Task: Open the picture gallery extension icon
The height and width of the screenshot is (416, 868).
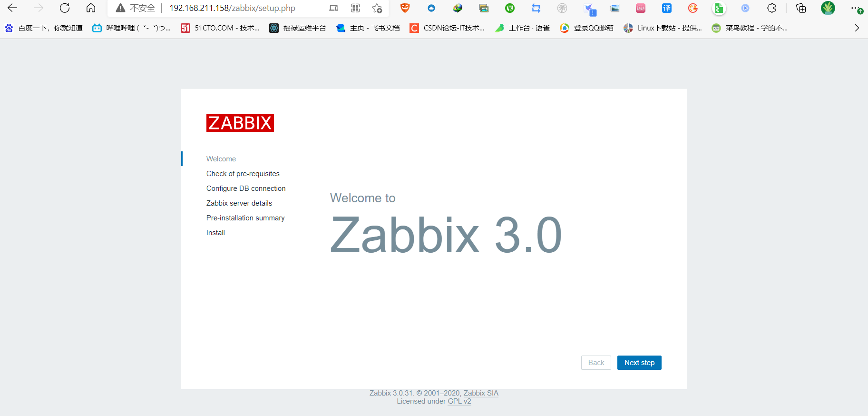Action: click(484, 8)
